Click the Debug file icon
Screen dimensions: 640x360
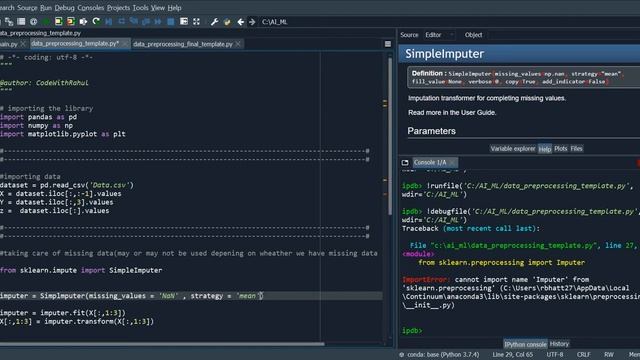coord(109,22)
